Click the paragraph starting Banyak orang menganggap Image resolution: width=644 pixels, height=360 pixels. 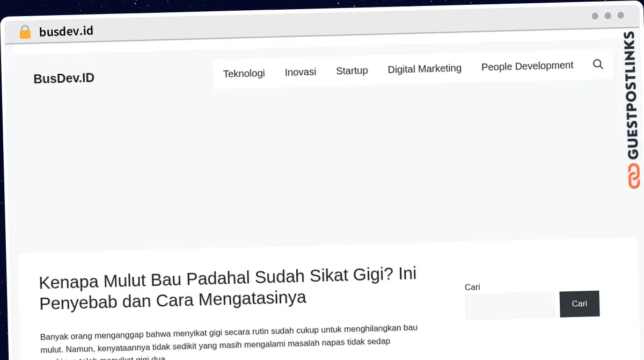[229, 342]
